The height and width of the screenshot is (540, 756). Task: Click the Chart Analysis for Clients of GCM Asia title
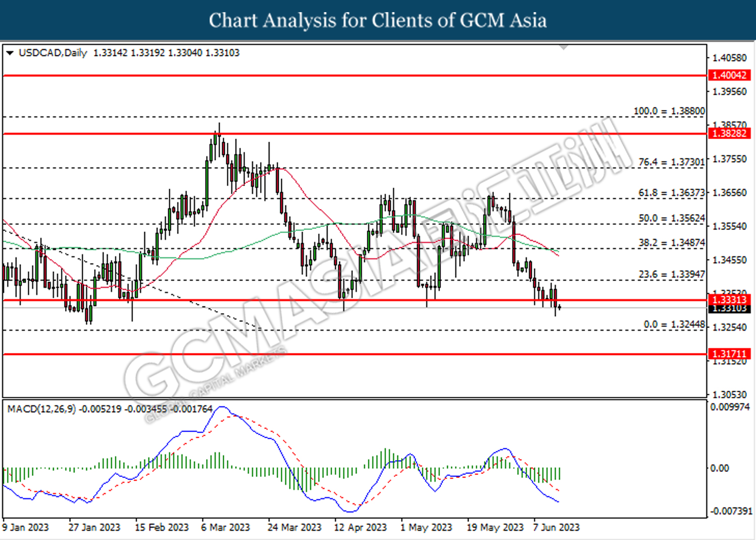[x=378, y=20]
